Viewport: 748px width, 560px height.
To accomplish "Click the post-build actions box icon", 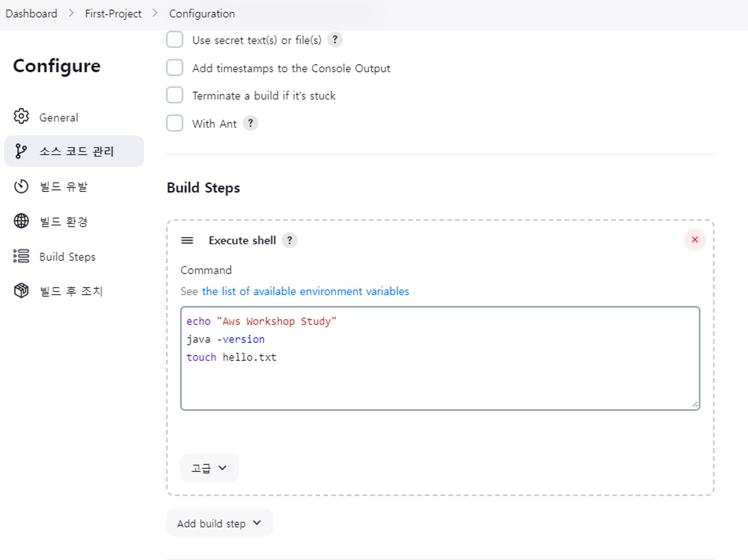I will (x=21, y=291).
